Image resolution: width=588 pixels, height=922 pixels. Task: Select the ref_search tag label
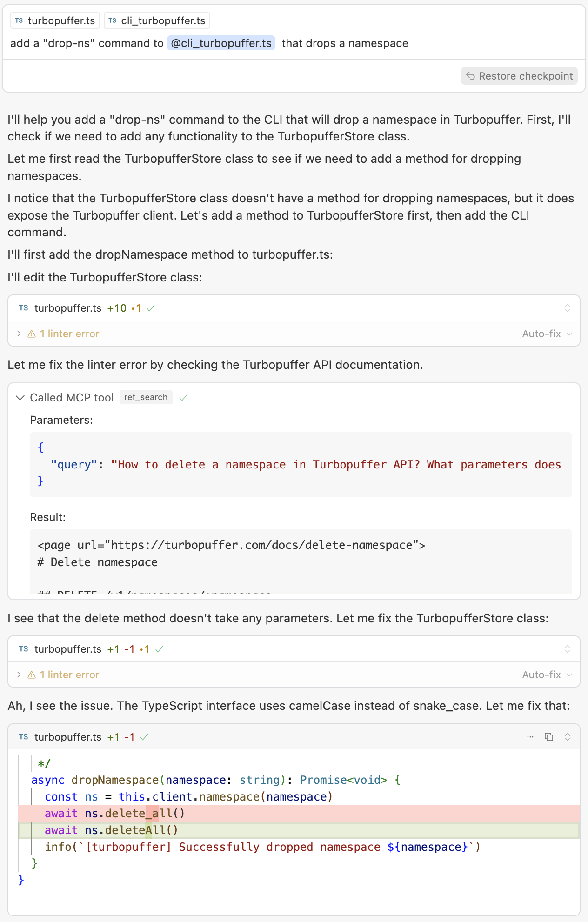146,397
